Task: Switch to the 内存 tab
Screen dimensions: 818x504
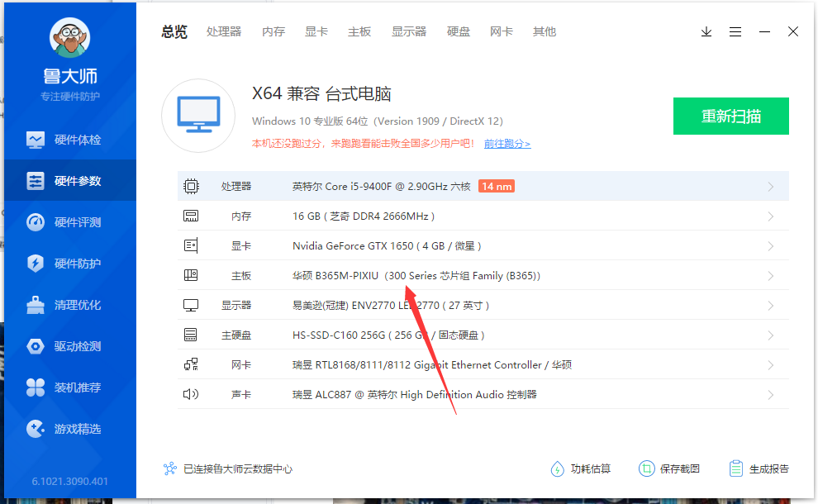Action: (273, 32)
